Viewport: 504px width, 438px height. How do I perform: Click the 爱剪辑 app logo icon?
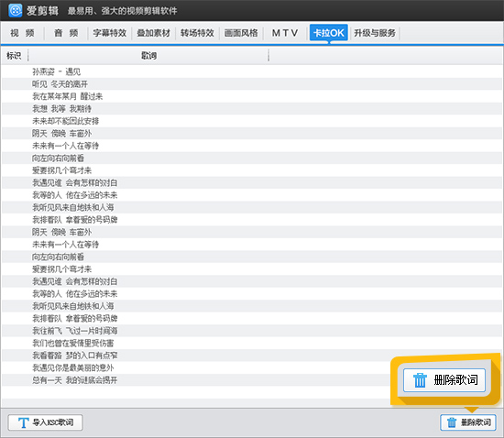point(15,10)
